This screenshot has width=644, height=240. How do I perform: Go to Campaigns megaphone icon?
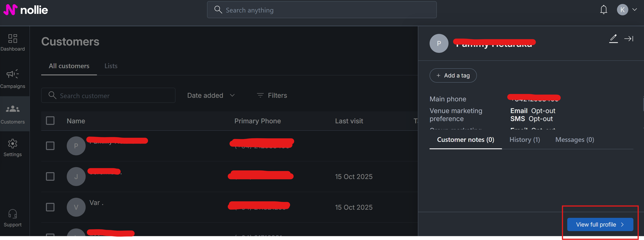[x=12, y=74]
